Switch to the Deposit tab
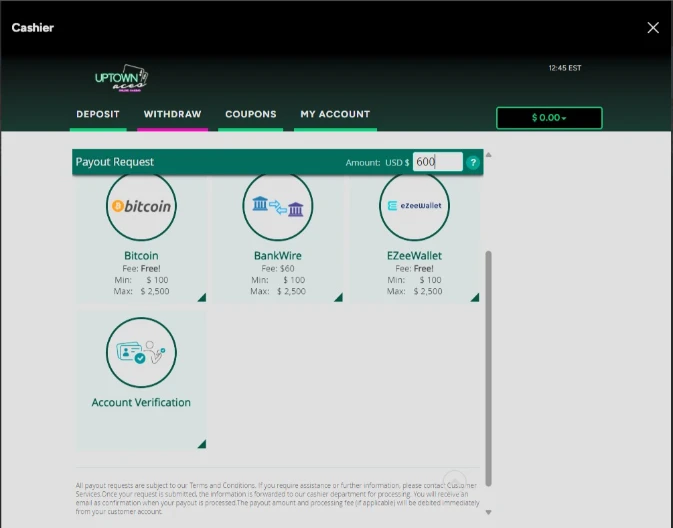This screenshot has width=673, height=528. coord(98,114)
